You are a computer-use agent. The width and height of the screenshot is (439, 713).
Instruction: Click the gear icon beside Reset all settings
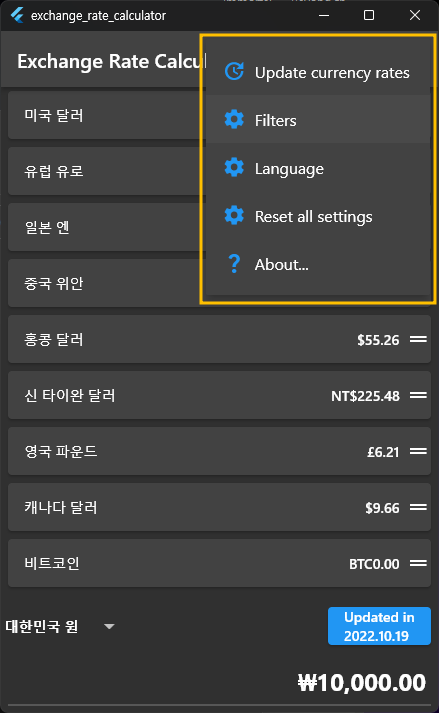234,216
